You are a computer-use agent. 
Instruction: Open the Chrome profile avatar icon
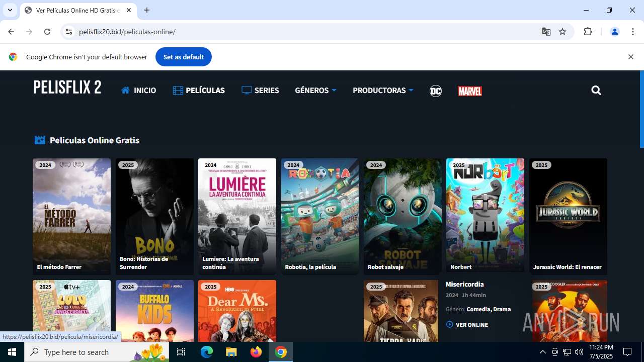[x=614, y=32]
